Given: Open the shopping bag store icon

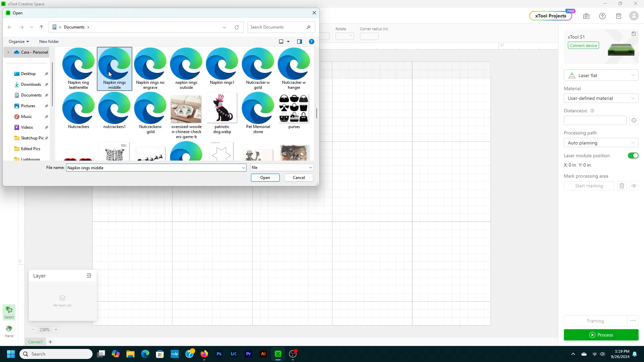Looking at the screenshot, I should tap(619, 16).
